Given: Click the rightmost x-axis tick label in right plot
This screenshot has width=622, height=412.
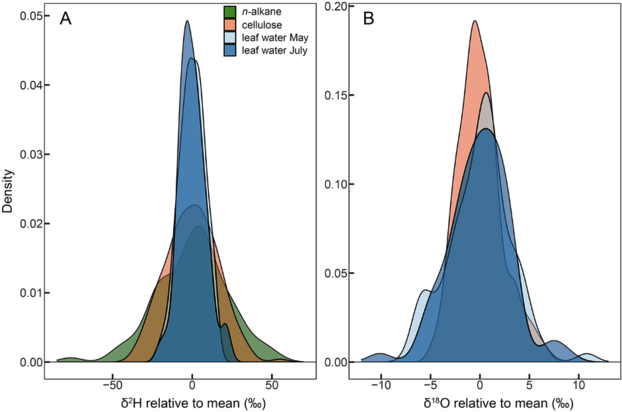Looking at the screenshot, I should point(578,384).
